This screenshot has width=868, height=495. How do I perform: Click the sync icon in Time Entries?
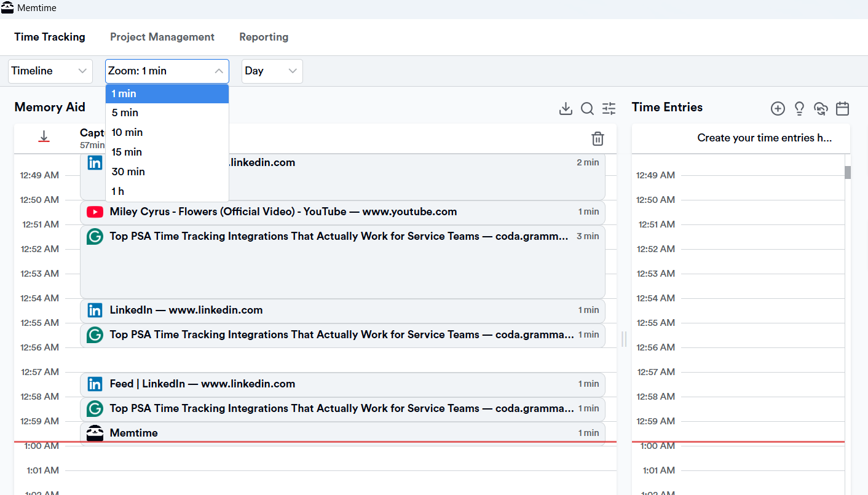click(821, 108)
